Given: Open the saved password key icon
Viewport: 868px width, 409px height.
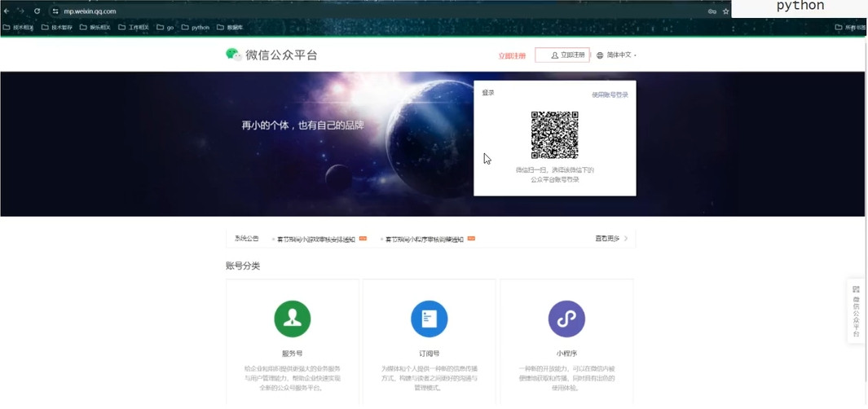Looking at the screenshot, I should [712, 11].
